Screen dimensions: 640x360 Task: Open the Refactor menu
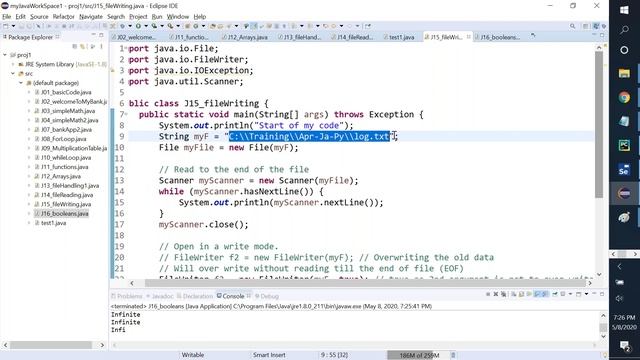click(63, 17)
